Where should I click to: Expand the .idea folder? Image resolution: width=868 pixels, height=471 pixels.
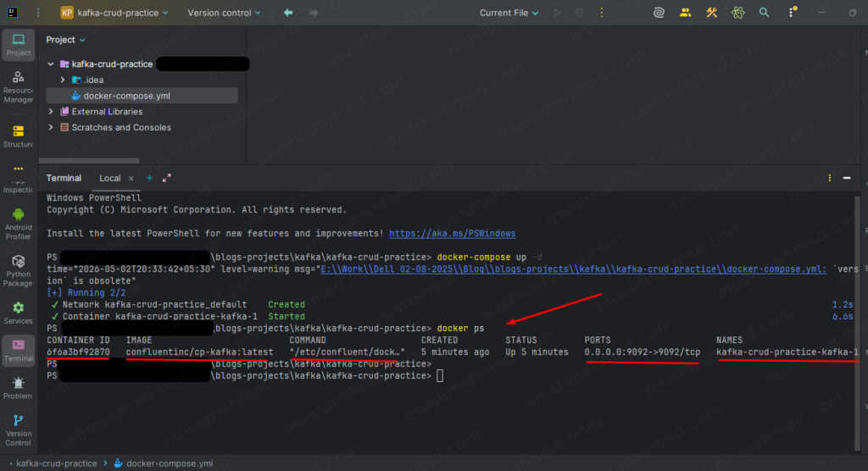[63, 80]
